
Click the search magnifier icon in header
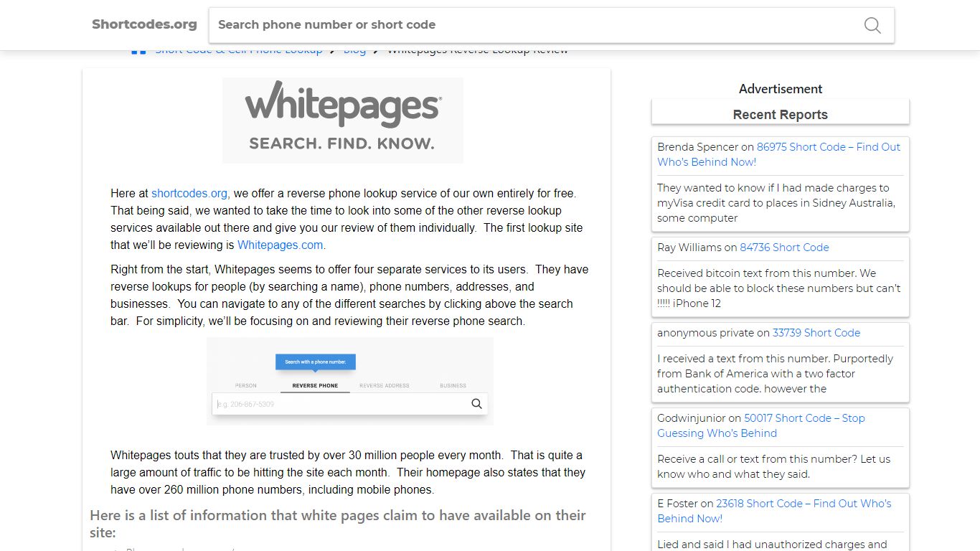click(872, 25)
